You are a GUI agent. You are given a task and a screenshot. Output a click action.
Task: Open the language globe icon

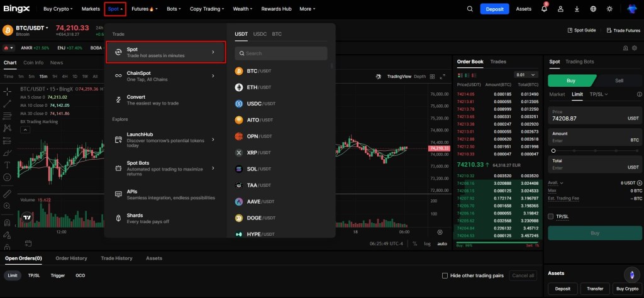tap(593, 9)
